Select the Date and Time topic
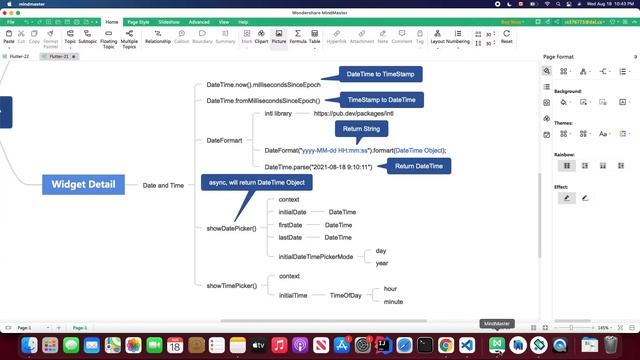The width and height of the screenshot is (640, 360). point(163,185)
